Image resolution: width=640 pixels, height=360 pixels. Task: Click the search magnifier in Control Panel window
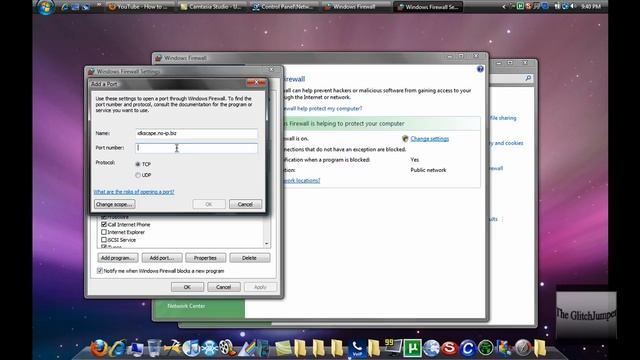pyautogui.click(x=528, y=78)
